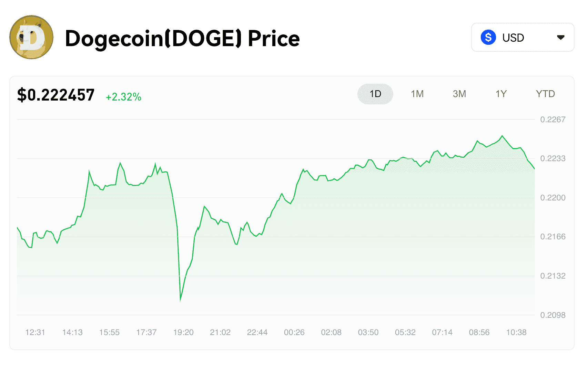The height and width of the screenshot is (365, 588).
Task: Click the blue dollar sign icon
Action: (488, 37)
